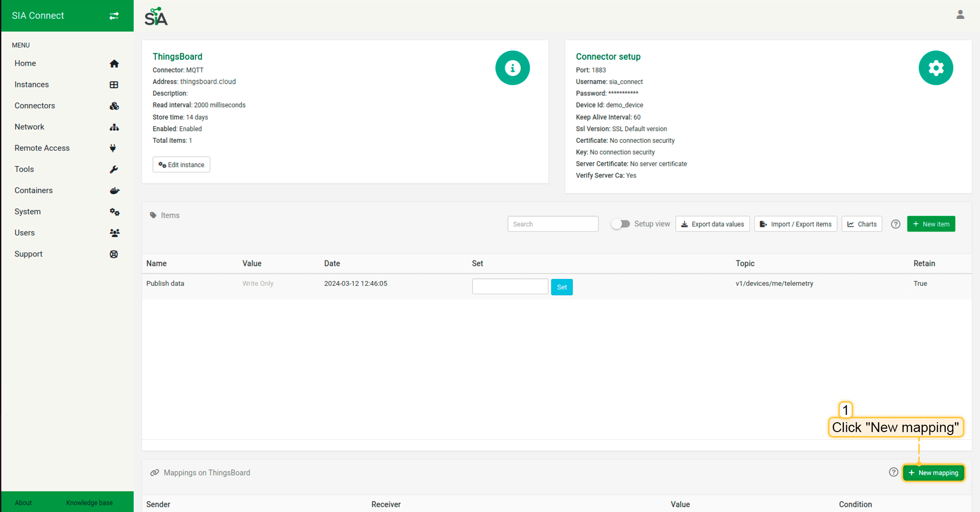Screen dimensions: 980x512
Task: Click the ThingsBoard info circle icon
Action: coord(512,68)
